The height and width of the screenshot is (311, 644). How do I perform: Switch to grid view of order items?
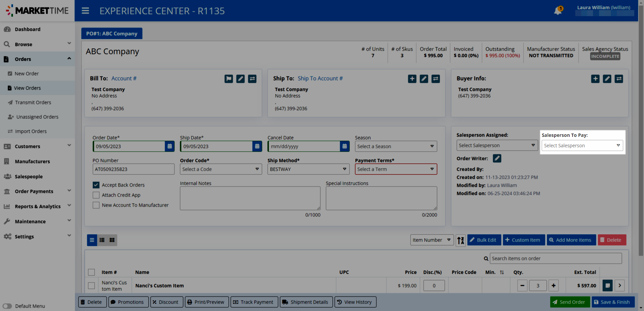click(x=112, y=240)
